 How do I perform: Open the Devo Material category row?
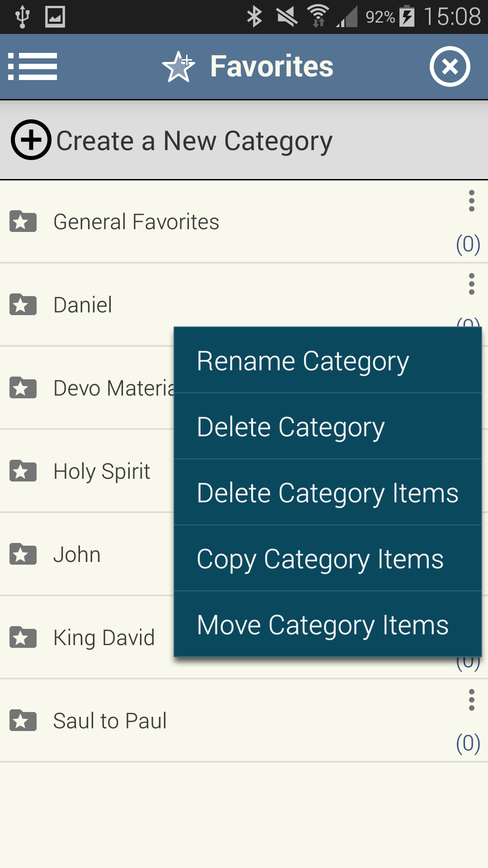click(x=113, y=388)
